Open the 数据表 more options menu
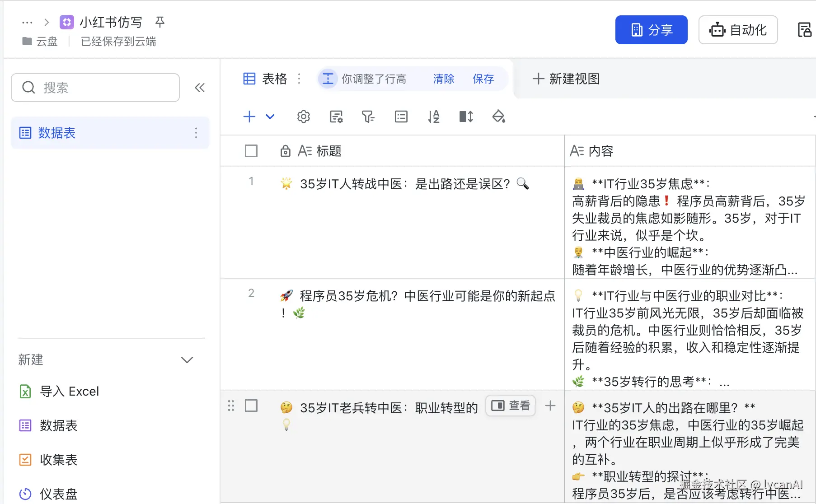 (x=196, y=133)
